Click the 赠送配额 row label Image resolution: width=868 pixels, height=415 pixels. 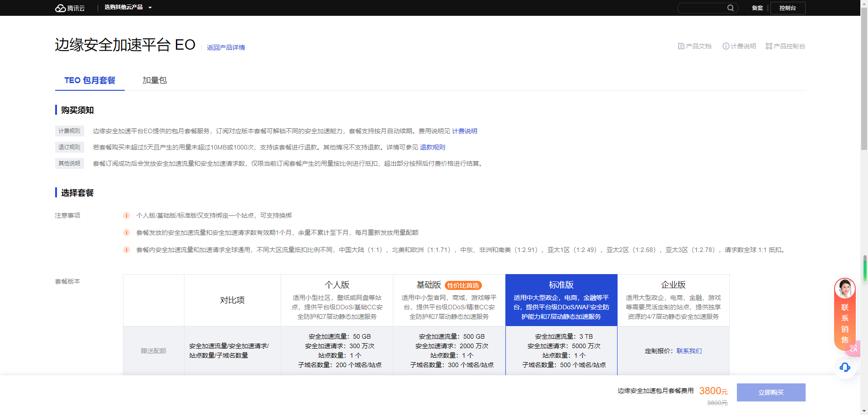point(154,351)
